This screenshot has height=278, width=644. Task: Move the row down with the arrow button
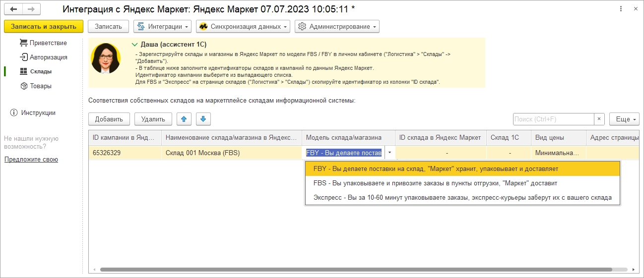pyautogui.click(x=203, y=119)
